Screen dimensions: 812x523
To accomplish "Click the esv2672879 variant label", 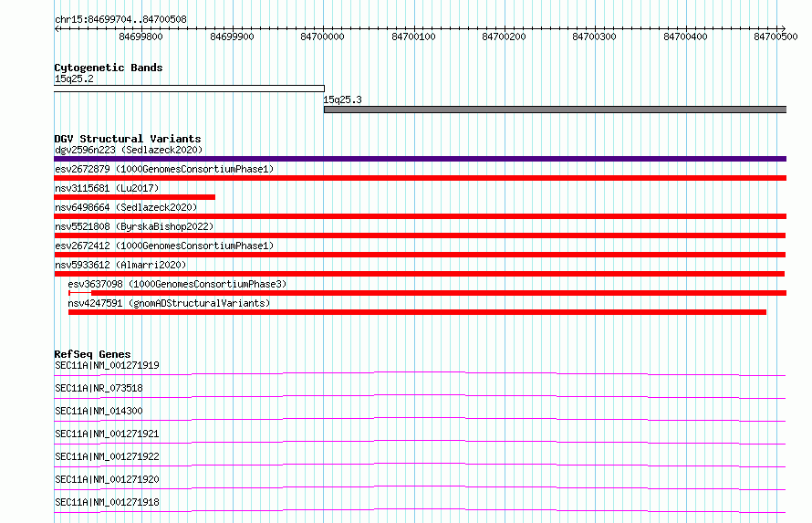I will tap(164, 169).
